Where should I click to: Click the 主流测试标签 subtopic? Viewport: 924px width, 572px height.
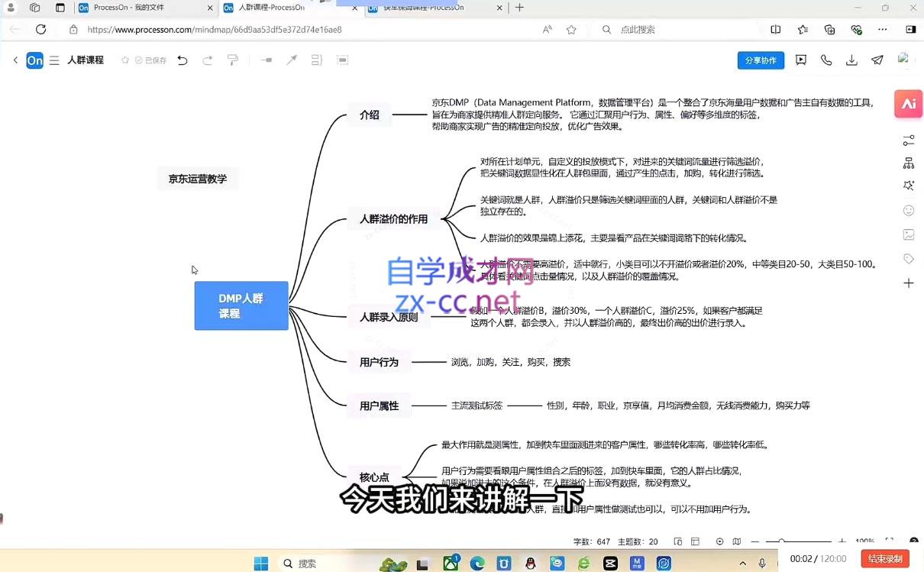tap(477, 406)
